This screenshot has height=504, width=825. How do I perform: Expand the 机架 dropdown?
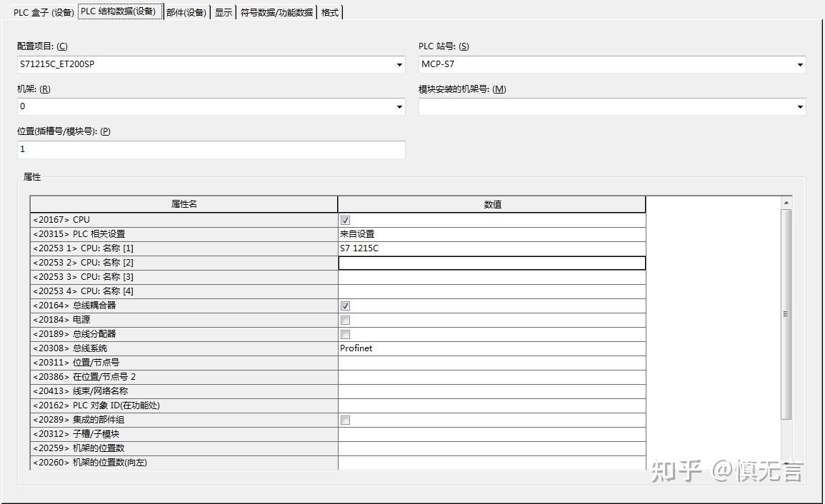coord(399,107)
